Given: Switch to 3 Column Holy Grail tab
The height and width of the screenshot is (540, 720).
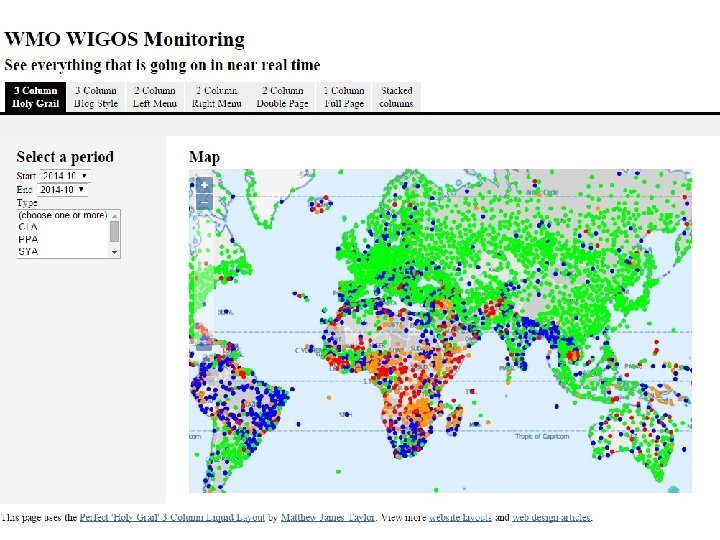Looking at the screenshot, I should click(35, 97).
